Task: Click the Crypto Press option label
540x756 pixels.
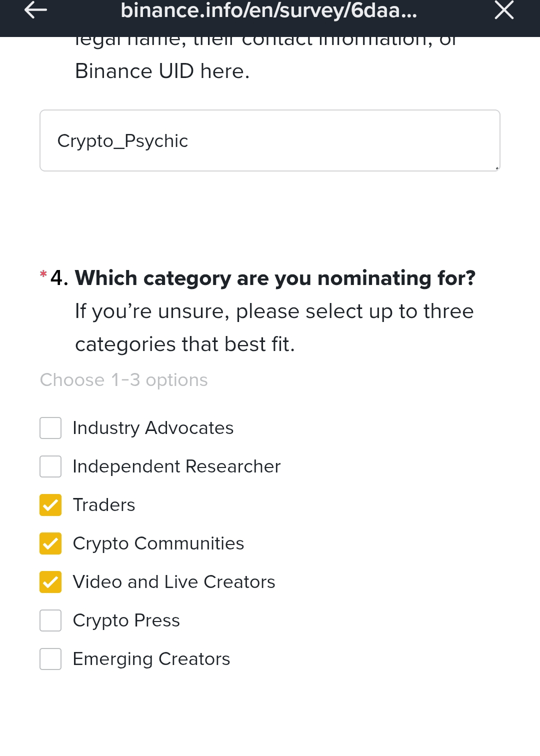Action: click(126, 620)
